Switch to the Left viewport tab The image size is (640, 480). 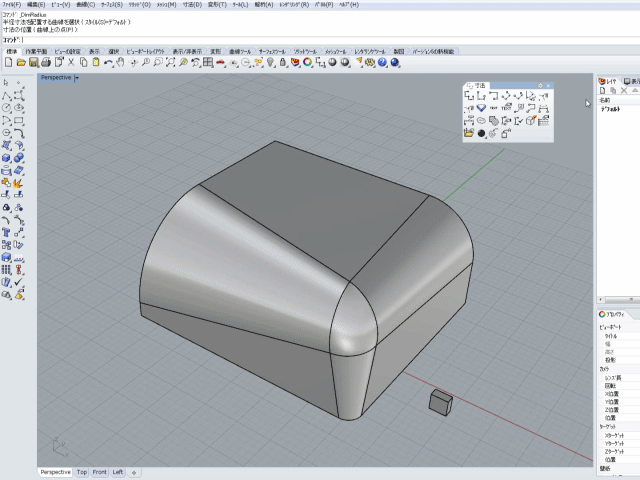tap(118, 472)
